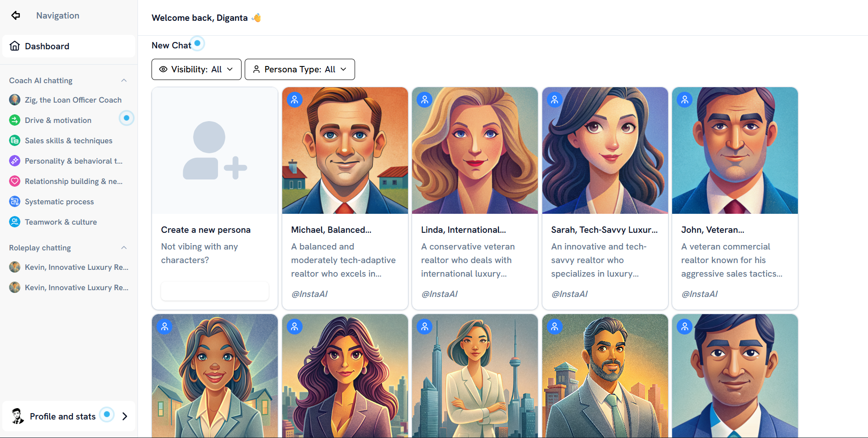Image resolution: width=868 pixels, height=438 pixels.
Task: Click the Relationship building heart icon
Action: click(15, 181)
